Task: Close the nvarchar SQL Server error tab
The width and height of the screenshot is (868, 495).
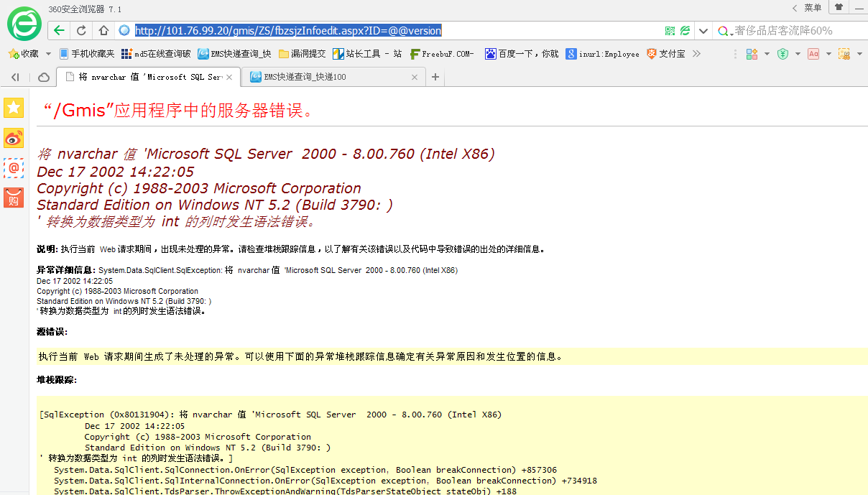Action: coord(229,77)
